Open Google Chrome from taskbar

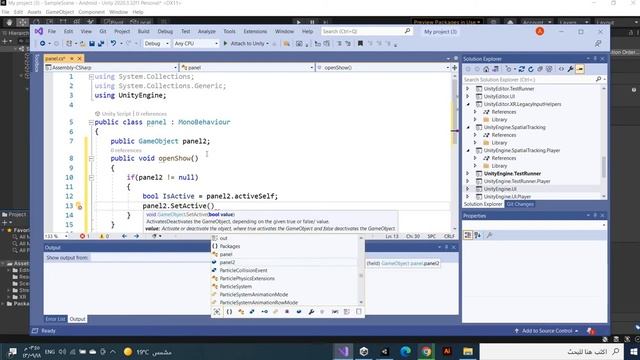click(x=426, y=351)
